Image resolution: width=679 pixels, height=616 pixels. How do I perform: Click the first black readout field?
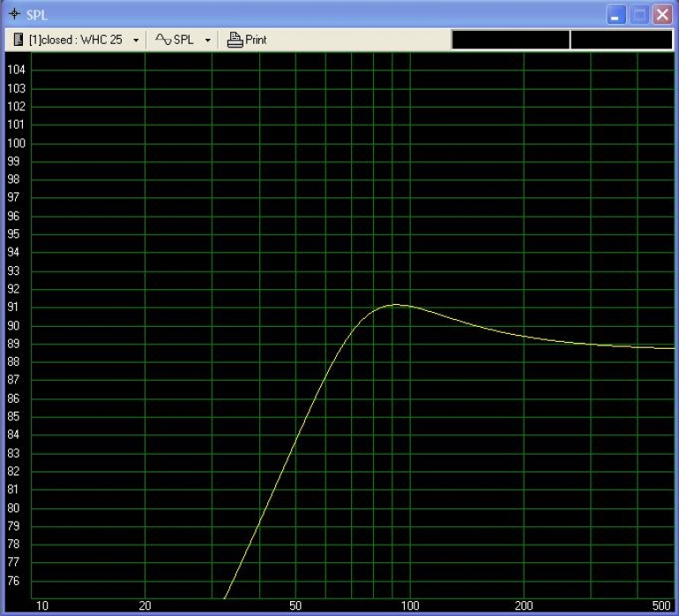(511, 40)
